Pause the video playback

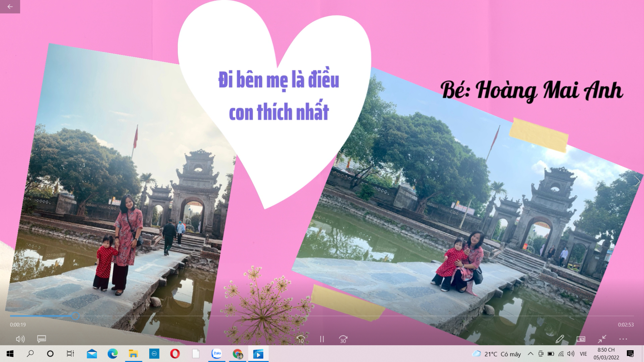pos(322,339)
